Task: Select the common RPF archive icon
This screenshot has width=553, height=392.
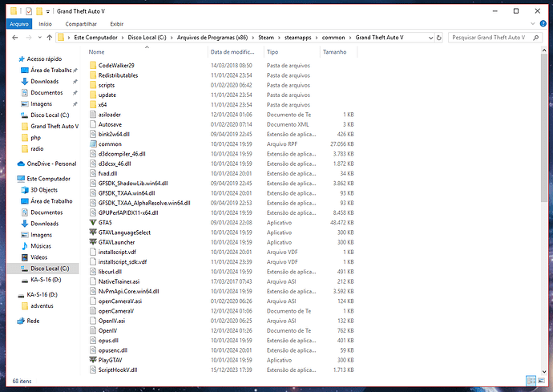Action: 93,144
